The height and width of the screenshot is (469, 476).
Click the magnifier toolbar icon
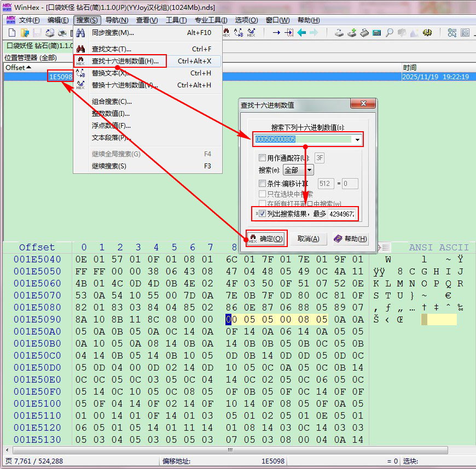point(390,33)
